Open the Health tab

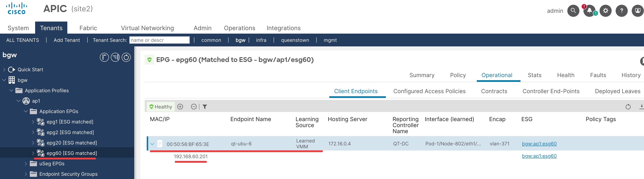566,75
